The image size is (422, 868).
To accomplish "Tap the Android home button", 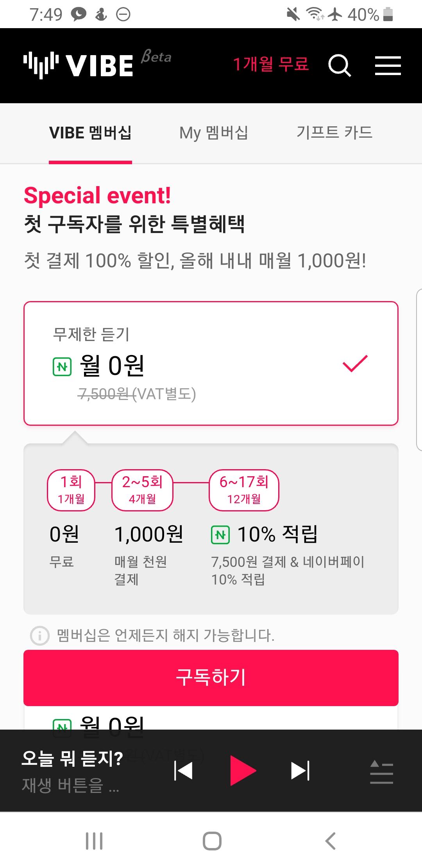I will click(x=212, y=841).
